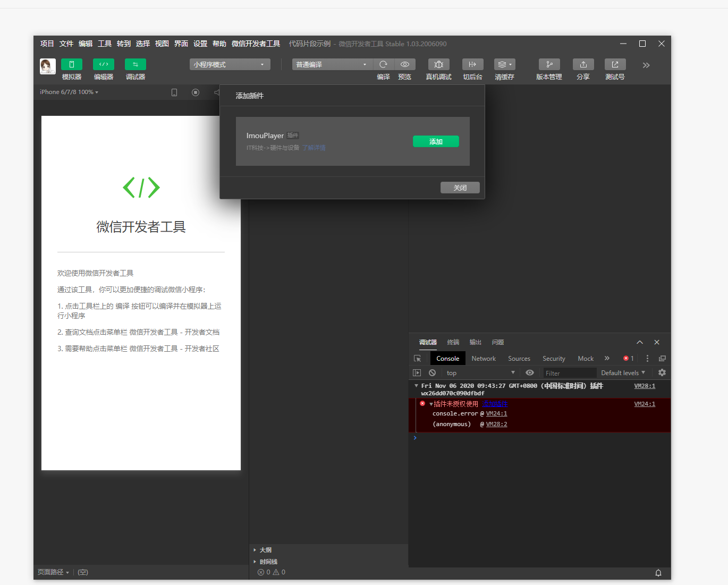The width and height of the screenshot is (728, 585).
Task: Select the Security devtools tab
Action: tap(554, 359)
